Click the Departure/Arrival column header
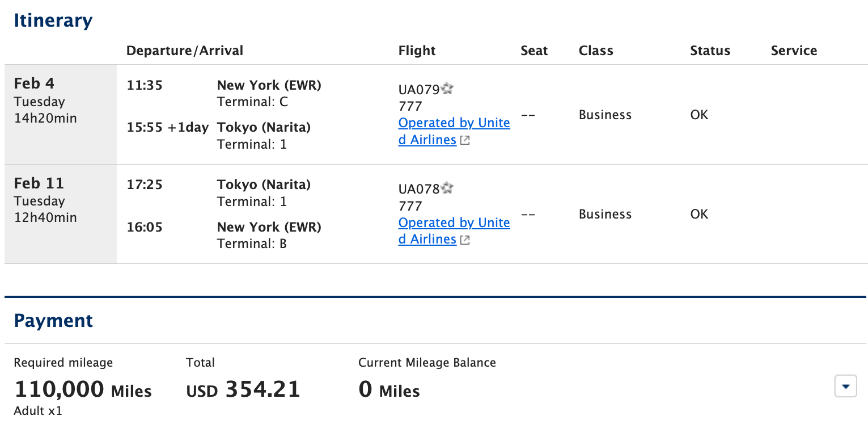This screenshot has height=424, width=868. (x=185, y=51)
